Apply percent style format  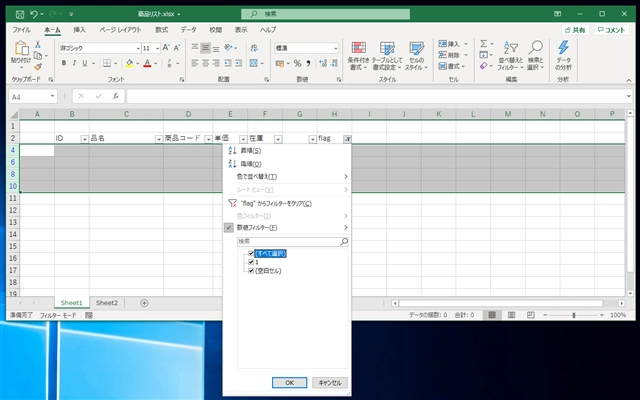(298, 63)
